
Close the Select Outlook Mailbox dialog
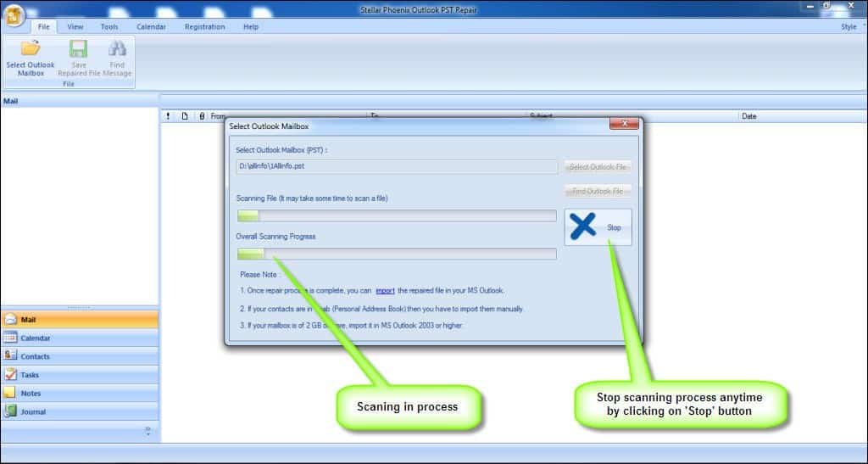click(624, 124)
